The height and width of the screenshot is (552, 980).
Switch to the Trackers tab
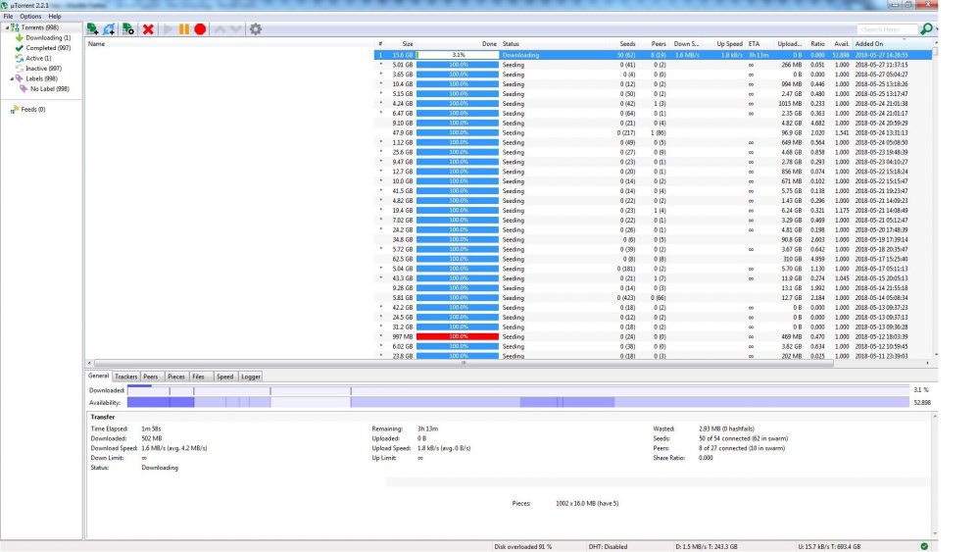coord(125,376)
